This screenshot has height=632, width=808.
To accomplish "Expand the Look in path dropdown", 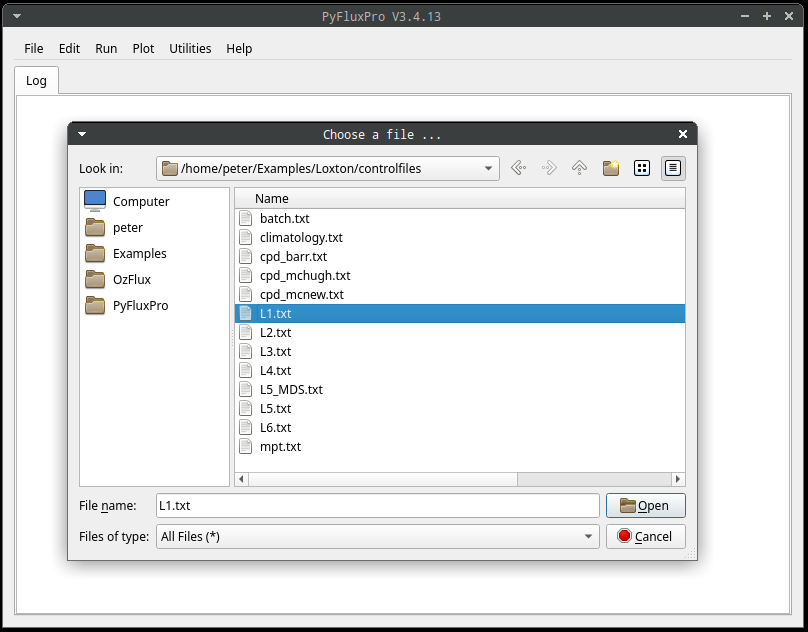I will (x=487, y=169).
